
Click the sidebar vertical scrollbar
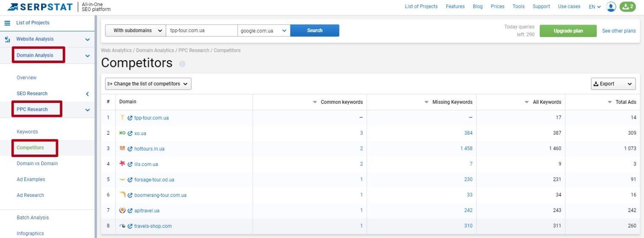(96, 127)
